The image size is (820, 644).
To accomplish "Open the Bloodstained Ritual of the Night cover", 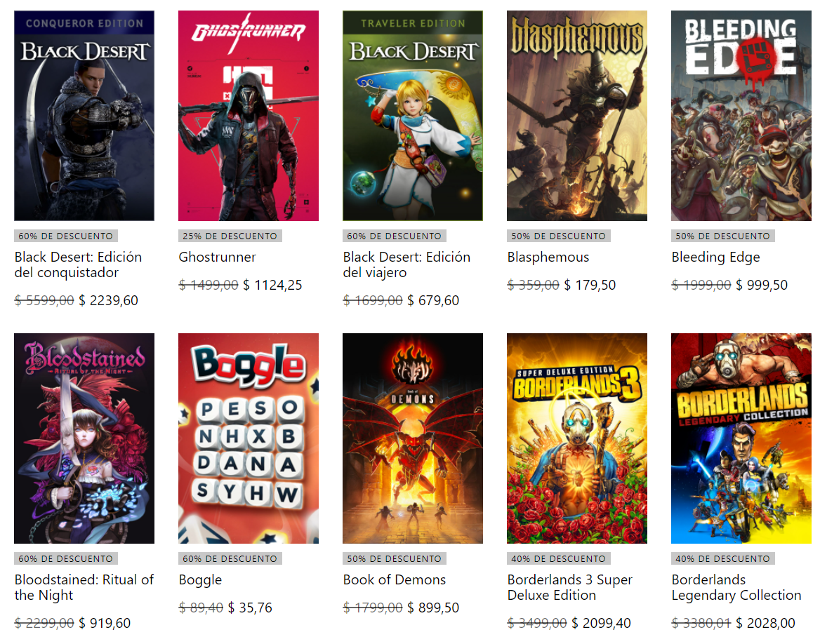I will (84, 438).
